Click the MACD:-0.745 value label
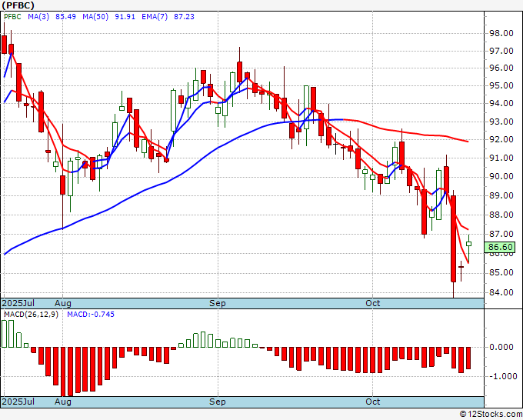 click(x=91, y=315)
